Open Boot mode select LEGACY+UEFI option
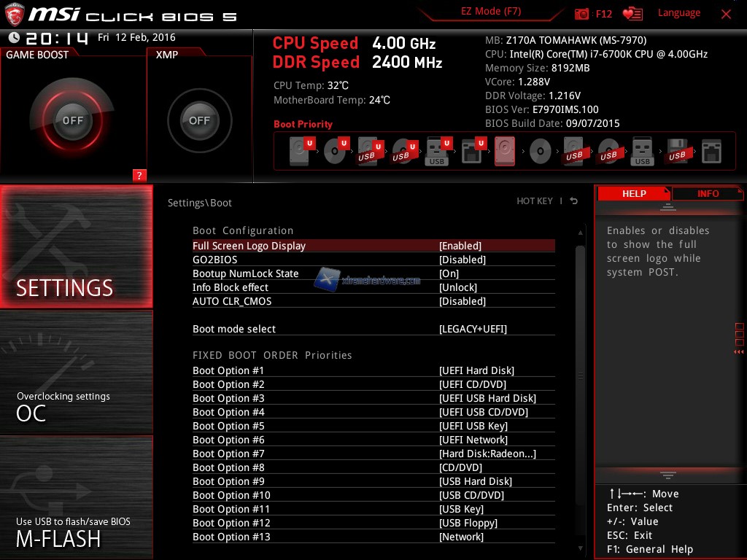This screenshot has width=747, height=560. coord(473,329)
